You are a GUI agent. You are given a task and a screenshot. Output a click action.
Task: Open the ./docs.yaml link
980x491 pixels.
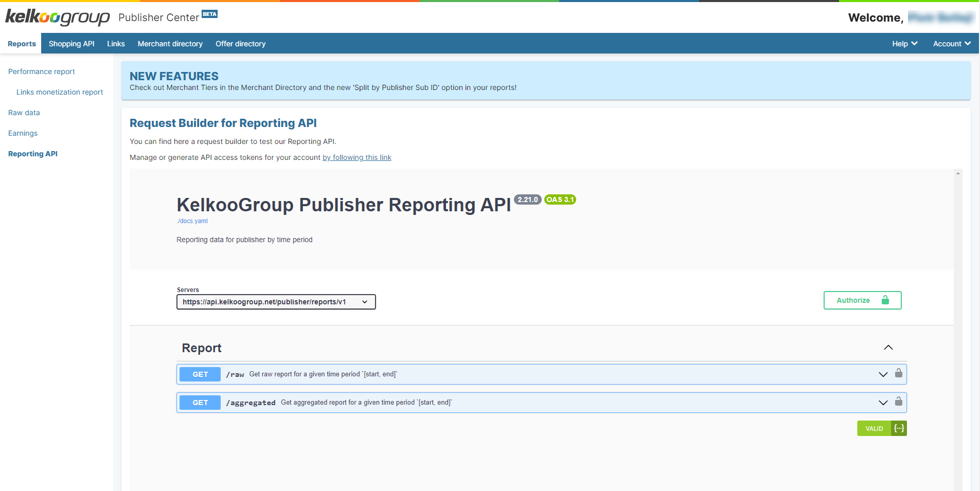(x=192, y=221)
